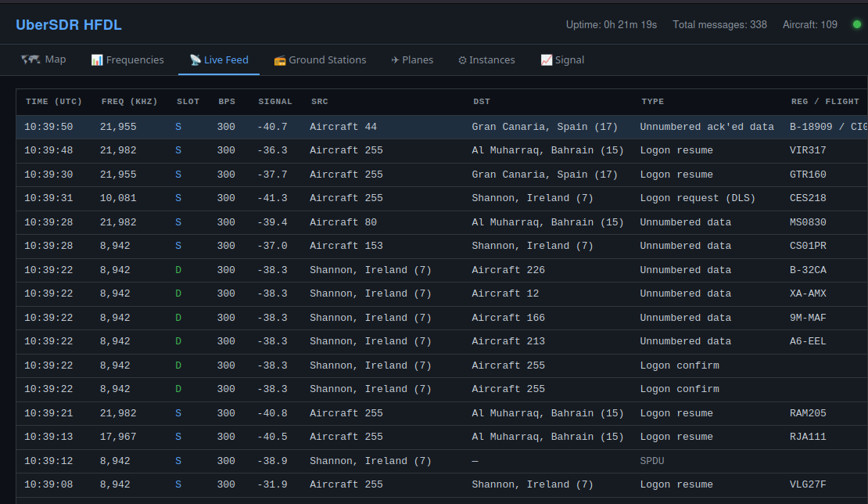Click the Aircraft: 109 counter
Image resolution: width=868 pixels, height=504 pixels.
coord(809,24)
